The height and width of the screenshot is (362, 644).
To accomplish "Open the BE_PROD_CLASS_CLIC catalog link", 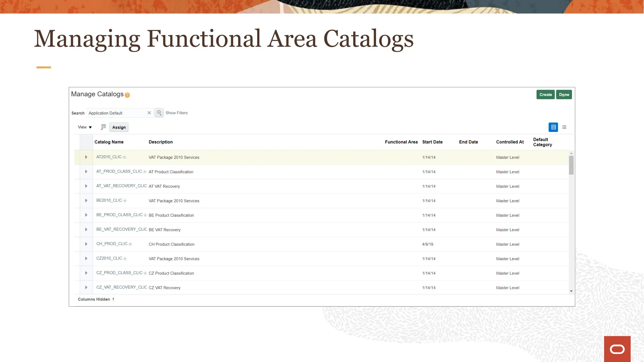I will click(x=119, y=215).
